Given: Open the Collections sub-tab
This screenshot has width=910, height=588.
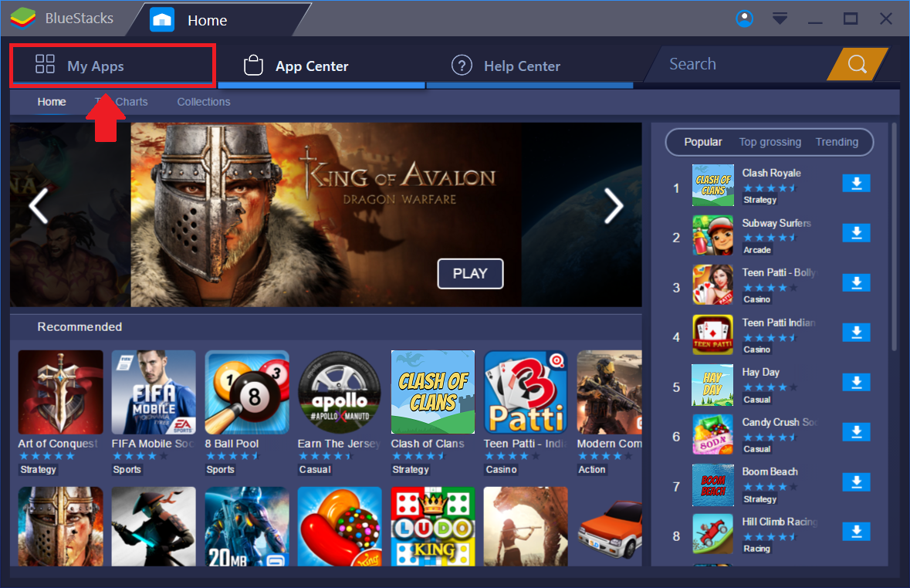Looking at the screenshot, I should click(204, 102).
